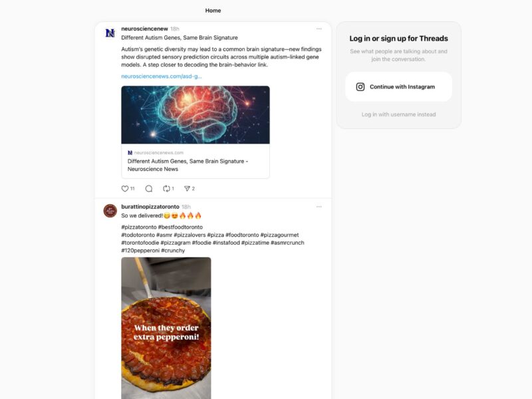This screenshot has height=399, width=532.
Task: Like the neurosciencenew post with heart icon
Action: [125, 189]
